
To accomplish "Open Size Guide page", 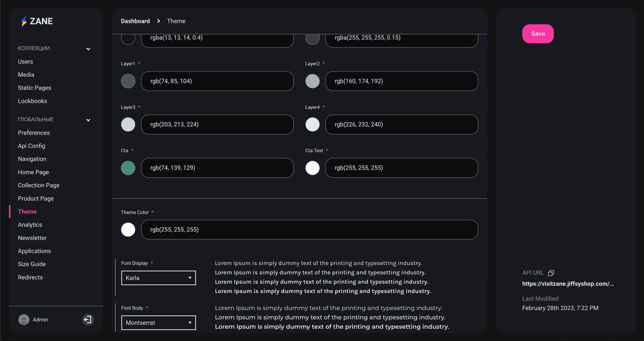I will (32, 264).
